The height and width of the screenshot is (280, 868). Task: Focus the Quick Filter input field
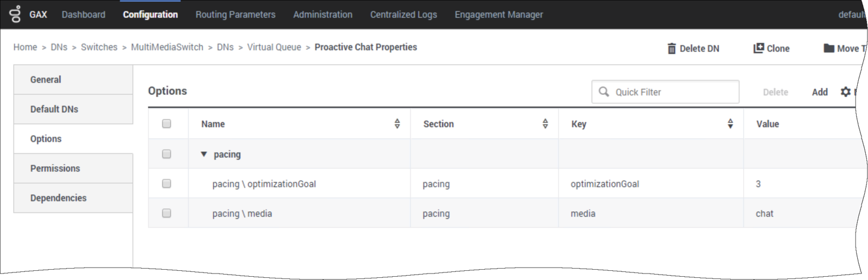[665, 92]
